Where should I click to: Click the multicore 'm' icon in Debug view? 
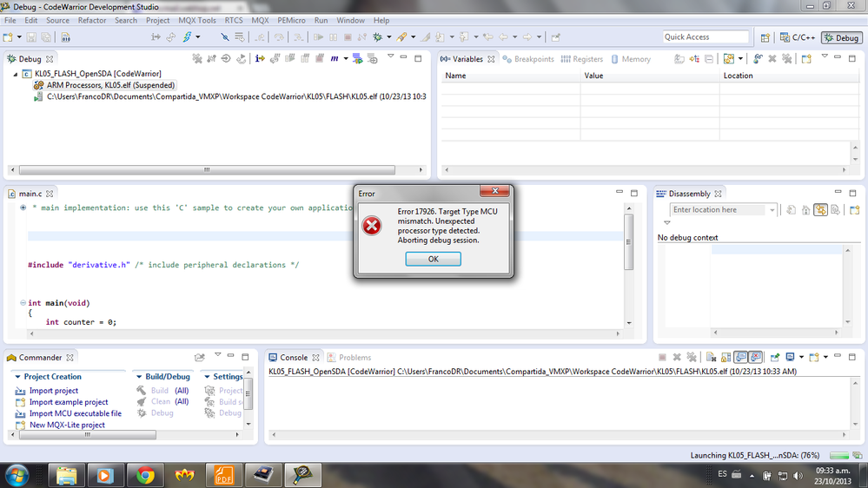pos(334,59)
